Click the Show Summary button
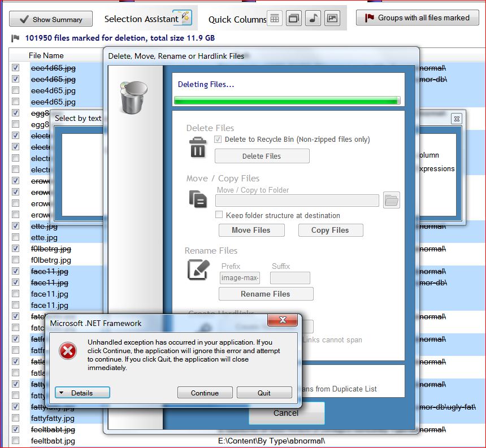 [51, 19]
